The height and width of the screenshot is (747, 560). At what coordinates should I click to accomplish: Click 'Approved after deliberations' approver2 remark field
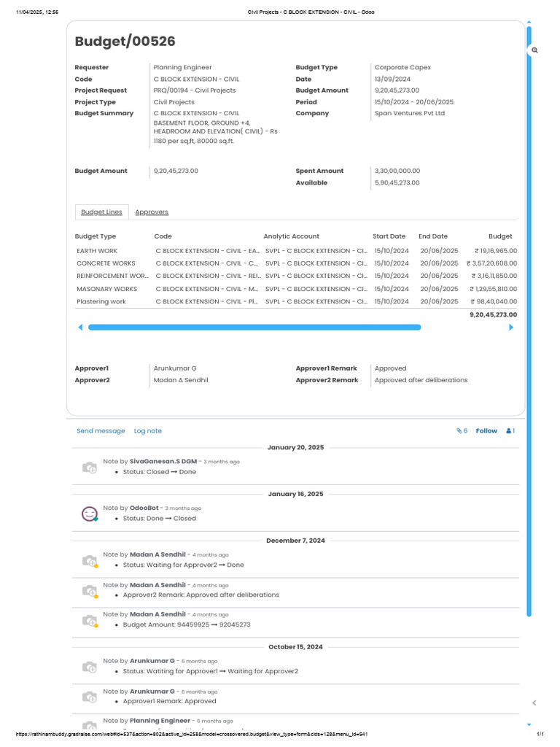421,380
